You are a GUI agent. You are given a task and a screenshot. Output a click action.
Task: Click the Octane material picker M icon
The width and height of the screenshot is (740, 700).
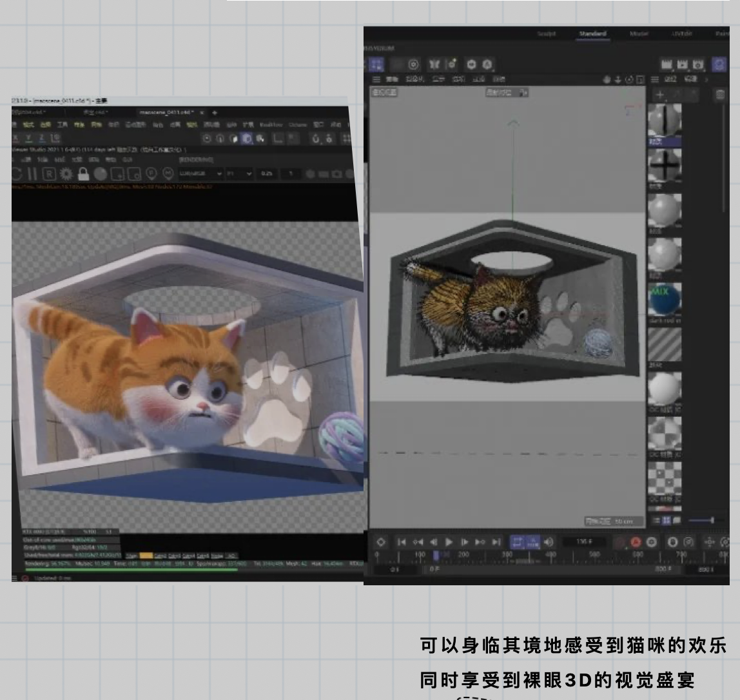click(x=168, y=173)
